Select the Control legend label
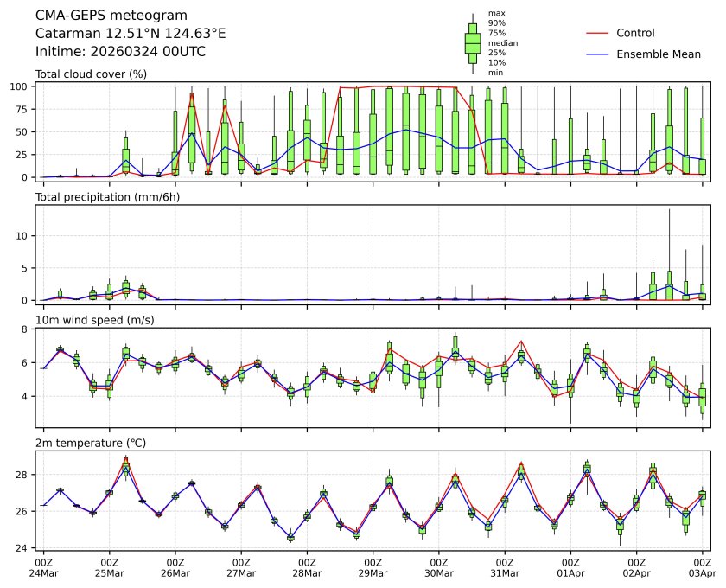This screenshot has height=588, width=726. [635, 33]
